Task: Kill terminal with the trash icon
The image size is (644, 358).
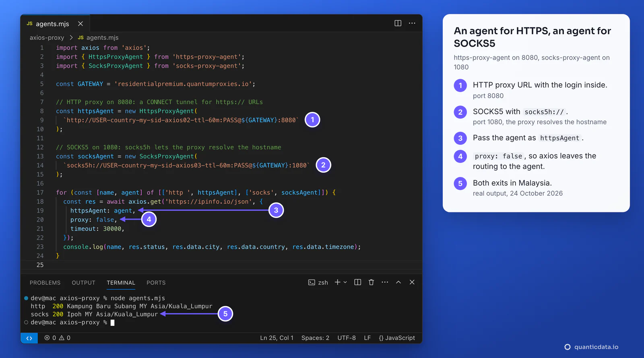Action: (x=371, y=282)
